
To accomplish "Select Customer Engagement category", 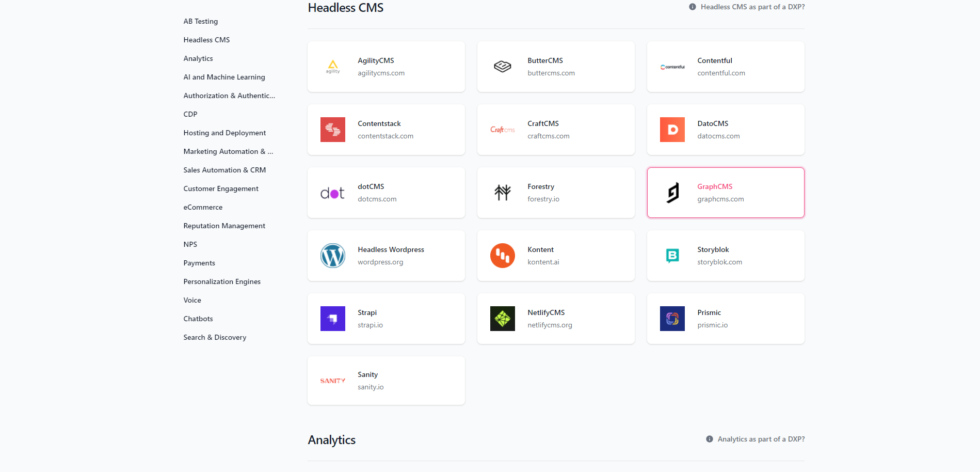I will (221, 188).
